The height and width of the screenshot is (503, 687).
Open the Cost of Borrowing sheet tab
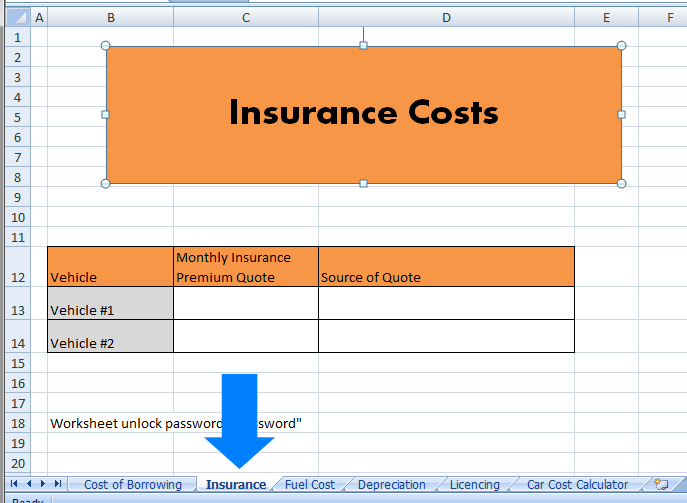pos(133,485)
